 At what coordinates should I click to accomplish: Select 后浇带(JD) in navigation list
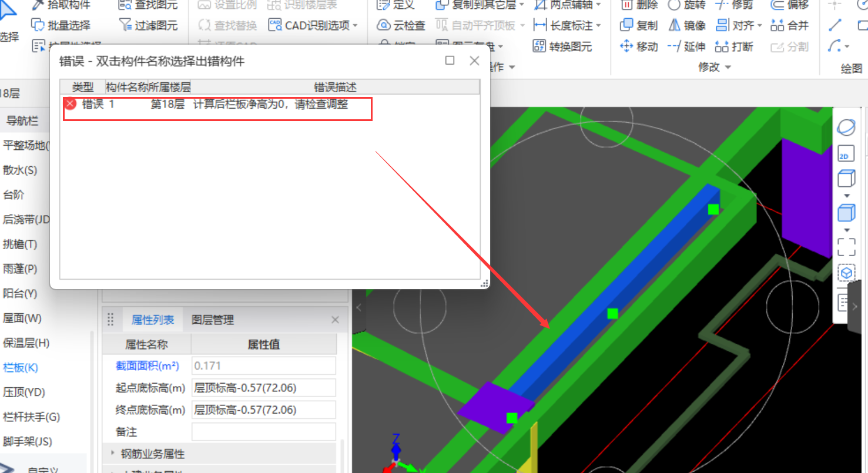click(26, 219)
